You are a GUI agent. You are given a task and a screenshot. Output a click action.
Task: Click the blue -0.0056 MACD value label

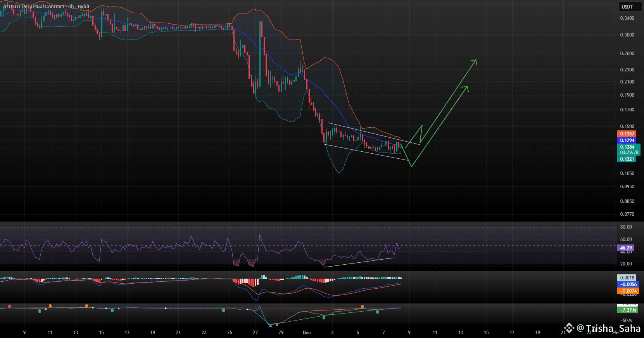pos(628,284)
